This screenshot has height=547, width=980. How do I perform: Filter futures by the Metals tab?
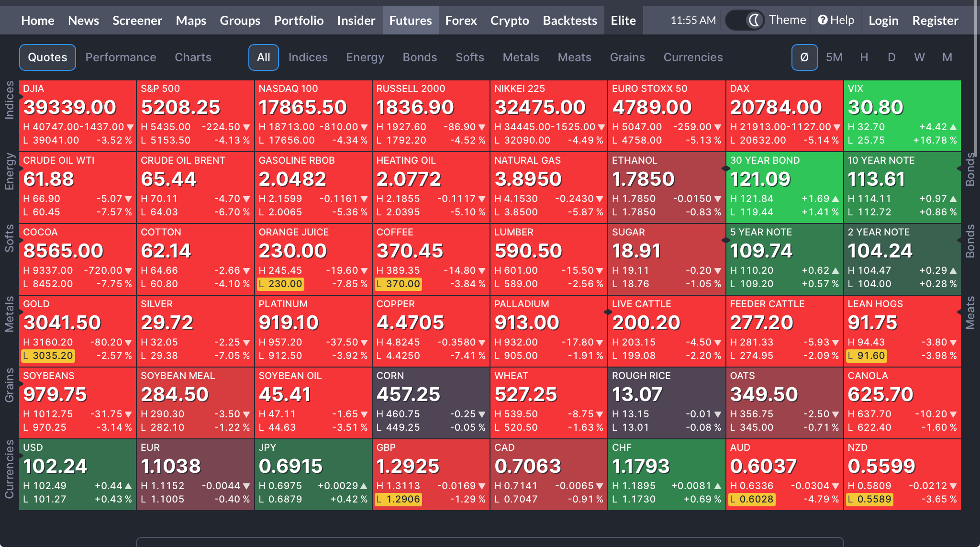[x=521, y=57]
